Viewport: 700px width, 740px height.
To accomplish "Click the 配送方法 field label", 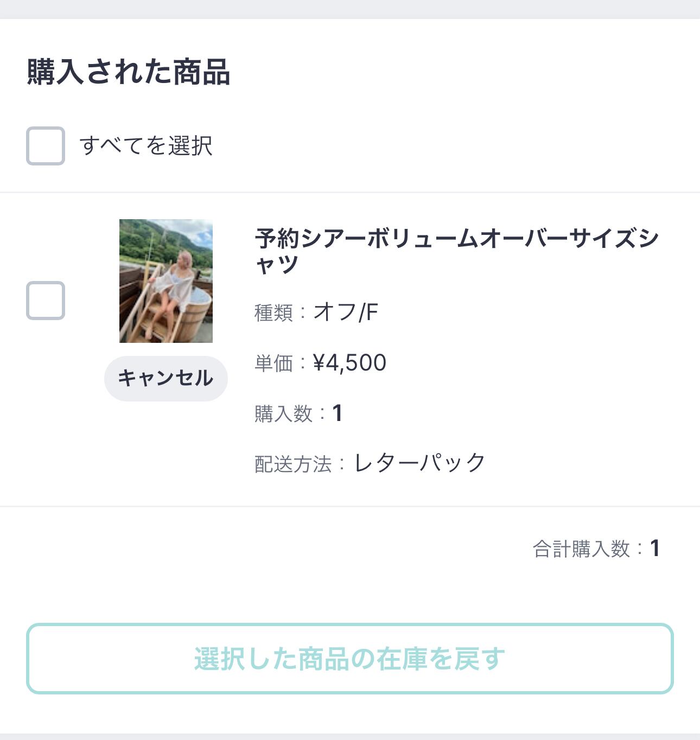I will (293, 464).
